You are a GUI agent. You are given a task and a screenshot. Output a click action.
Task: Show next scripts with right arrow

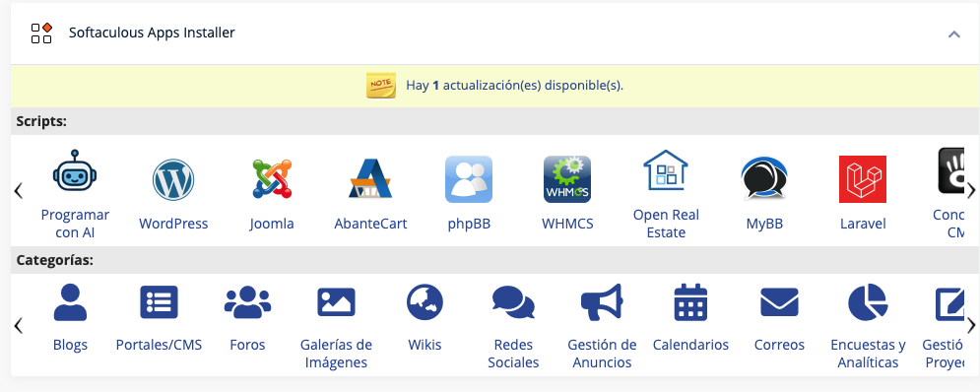970,191
